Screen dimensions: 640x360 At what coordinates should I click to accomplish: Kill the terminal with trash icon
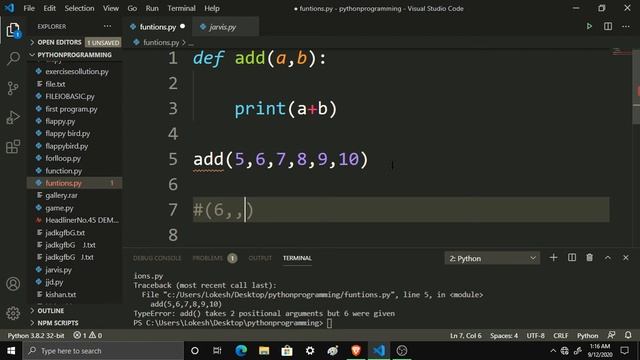[589, 258]
